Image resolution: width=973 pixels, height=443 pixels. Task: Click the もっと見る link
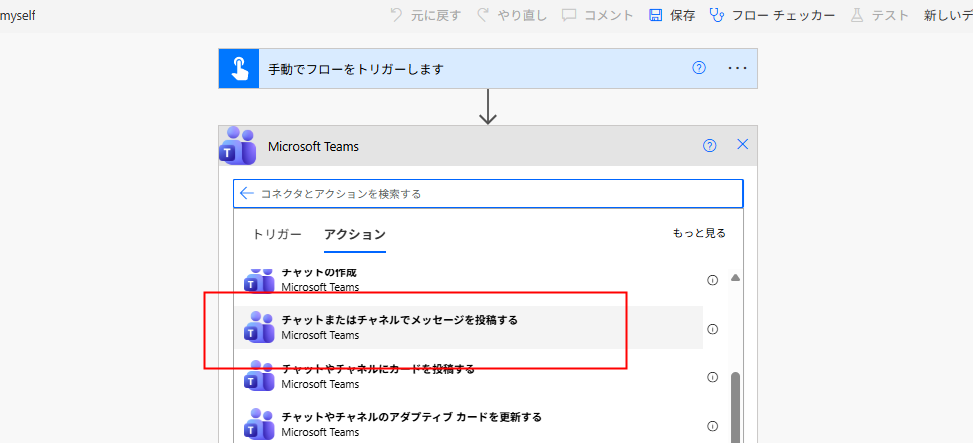699,233
